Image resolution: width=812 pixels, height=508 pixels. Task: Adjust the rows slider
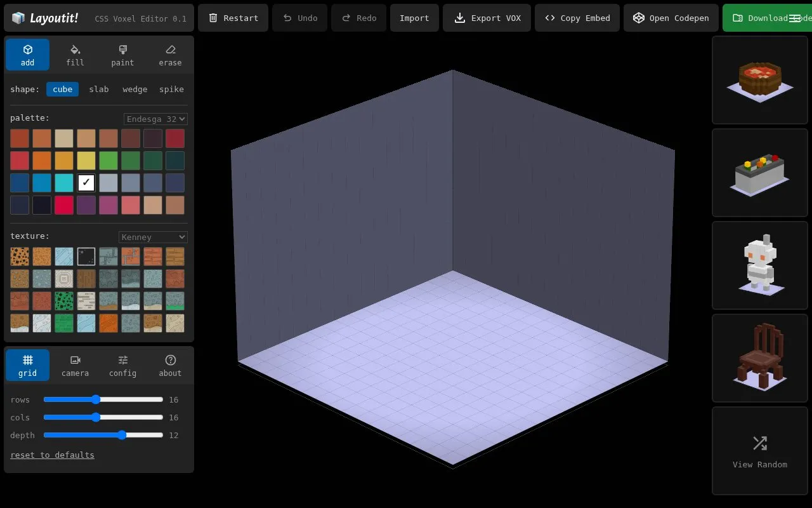coord(103,399)
